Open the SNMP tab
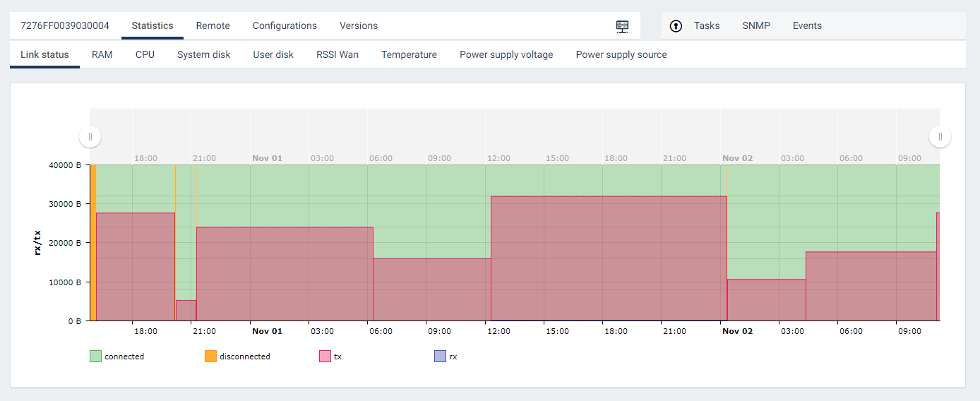This screenshot has width=980, height=401. 755,26
